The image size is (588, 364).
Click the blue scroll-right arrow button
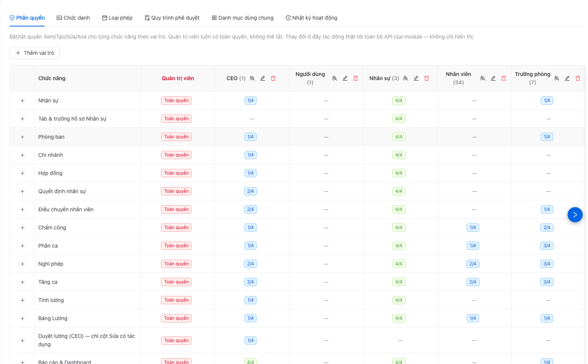click(575, 215)
